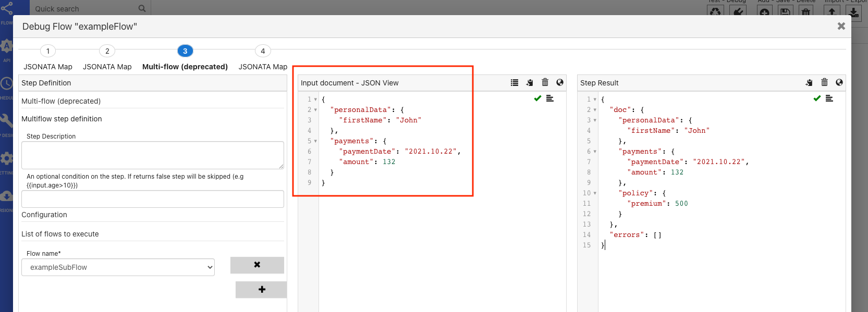This screenshot has width=868, height=312.
Task: Click the trash icon in Input document panel
Action: point(545,82)
